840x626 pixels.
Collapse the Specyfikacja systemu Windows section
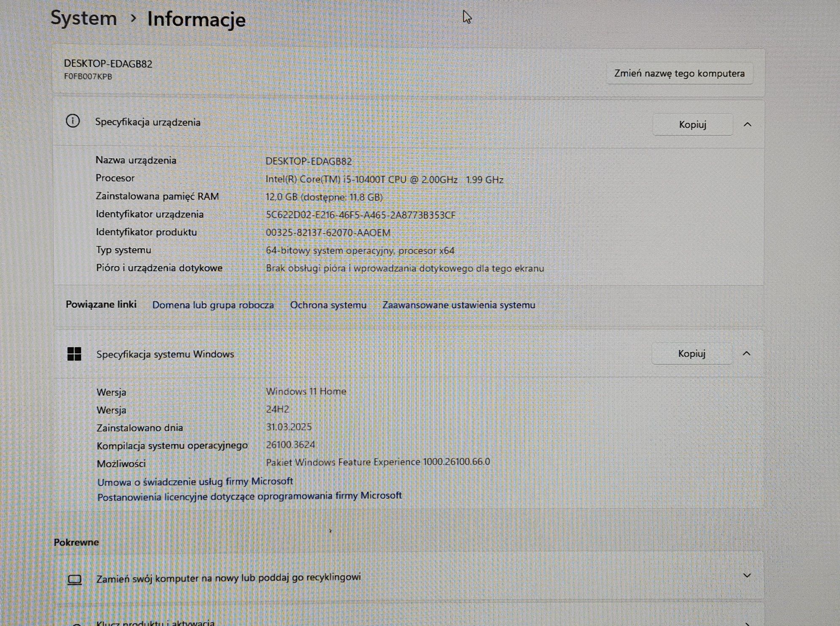click(746, 353)
